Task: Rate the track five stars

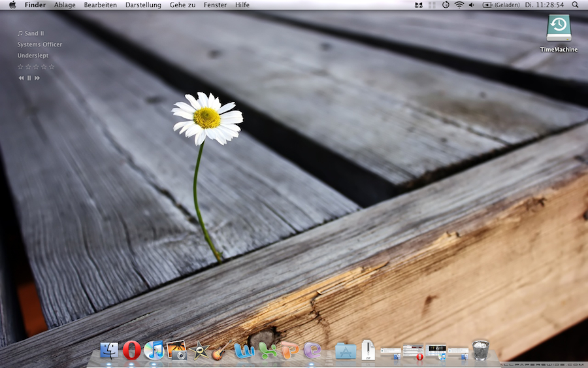Action: [x=52, y=67]
